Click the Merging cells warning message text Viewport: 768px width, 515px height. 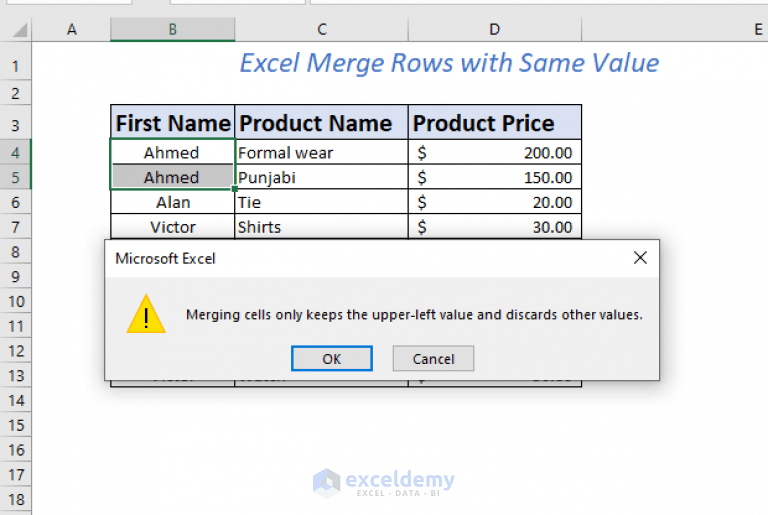coord(414,315)
